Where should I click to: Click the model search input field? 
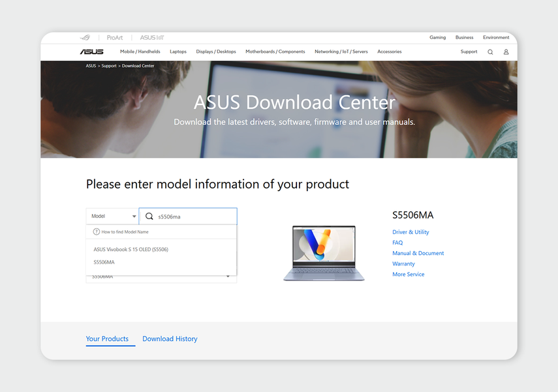click(188, 217)
